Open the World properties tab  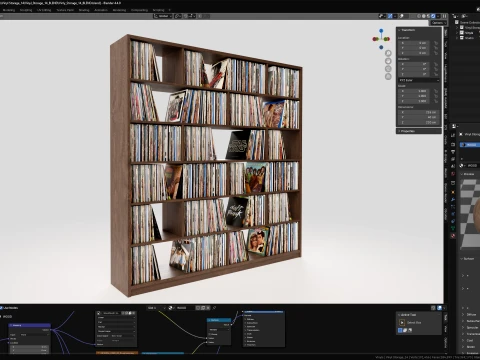coord(453,173)
